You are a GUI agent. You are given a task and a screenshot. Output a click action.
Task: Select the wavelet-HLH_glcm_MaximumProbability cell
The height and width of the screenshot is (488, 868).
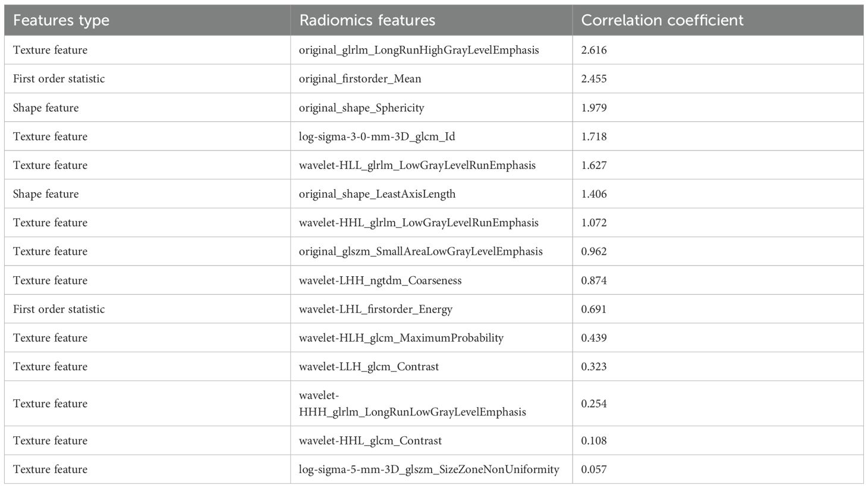[x=401, y=338]
